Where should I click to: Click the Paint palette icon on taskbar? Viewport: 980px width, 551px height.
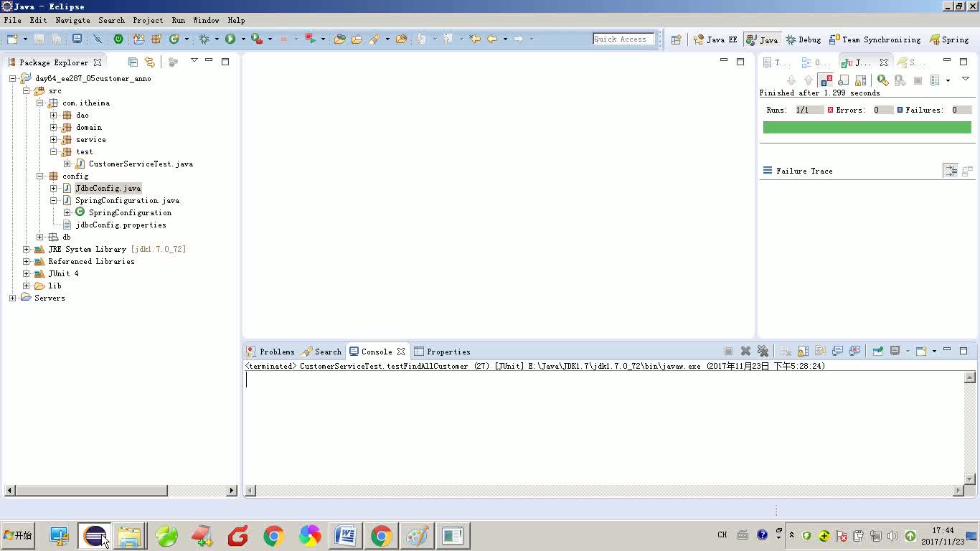pos(418,536)
